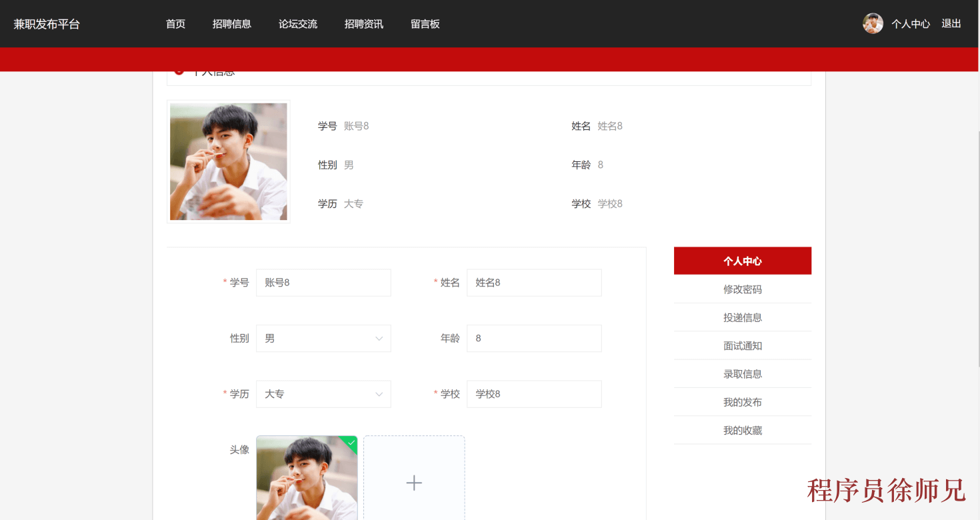Expand the 学历 dropdown using its arrow
This screenshot has width=980, height=520.
coord(379,394)
